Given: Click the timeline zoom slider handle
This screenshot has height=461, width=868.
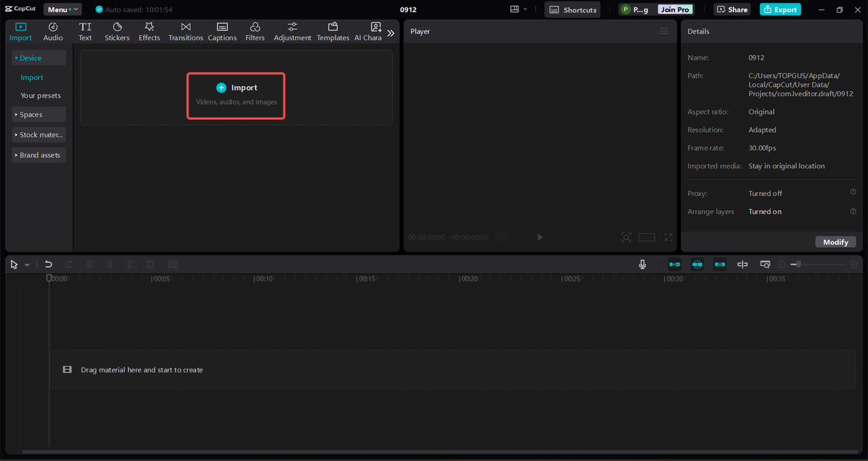Looking at the screenshot, I should pyautogui.click(x=799, y=264).
